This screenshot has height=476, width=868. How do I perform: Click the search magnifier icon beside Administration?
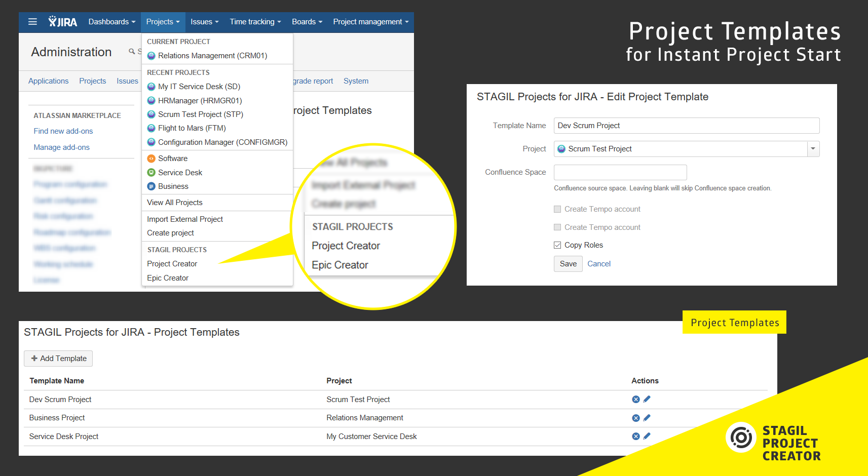pos(132,52)
